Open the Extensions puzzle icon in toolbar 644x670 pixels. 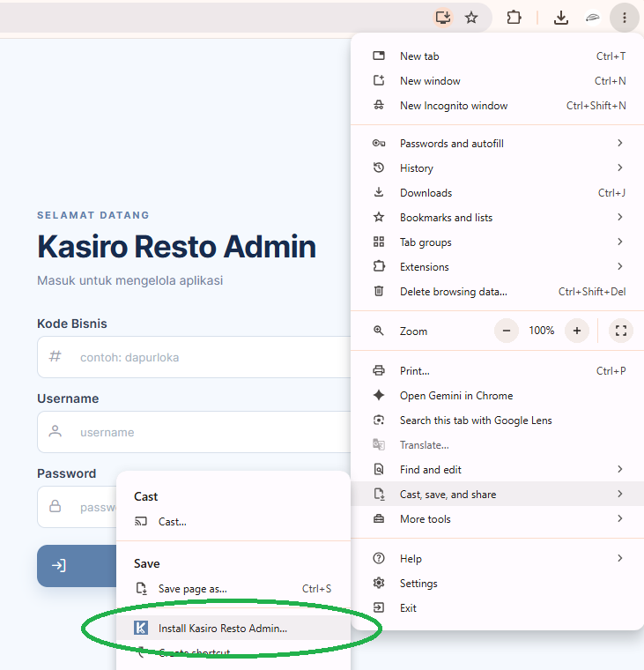coord(514,18)
